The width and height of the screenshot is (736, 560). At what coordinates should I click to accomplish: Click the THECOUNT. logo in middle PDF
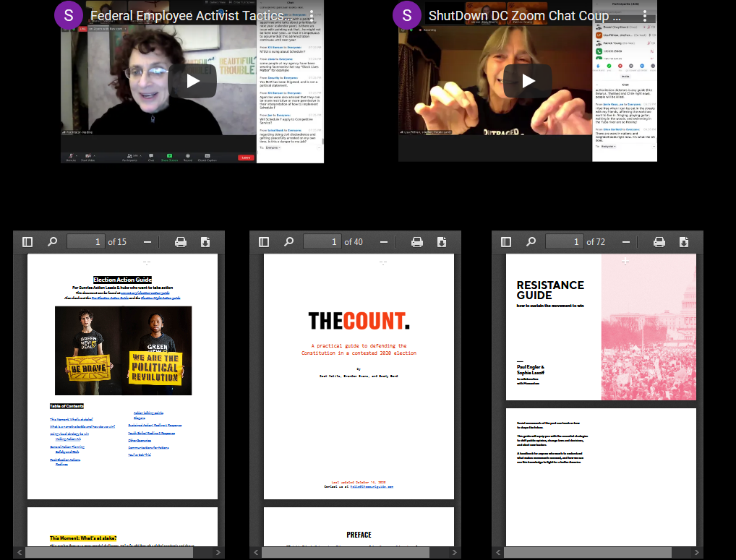pyautogui.click(x=359, y=322)
